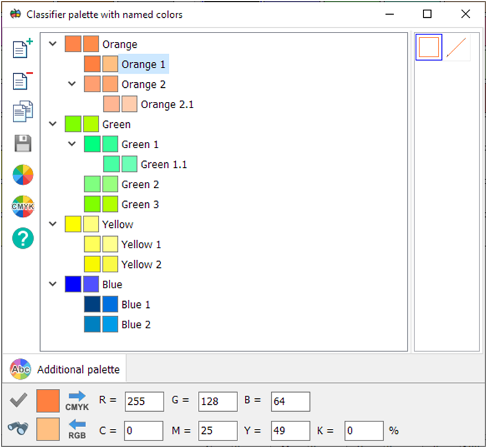The width and height of the screenshot is (487, 448).
Task: Collapse the Green 1 subgroup
Action: coord(72,144)
